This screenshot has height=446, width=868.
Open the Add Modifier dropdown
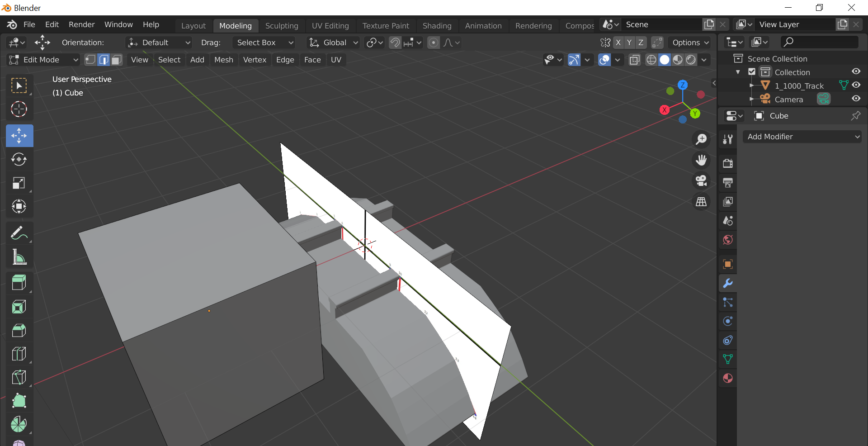(802, 137)
